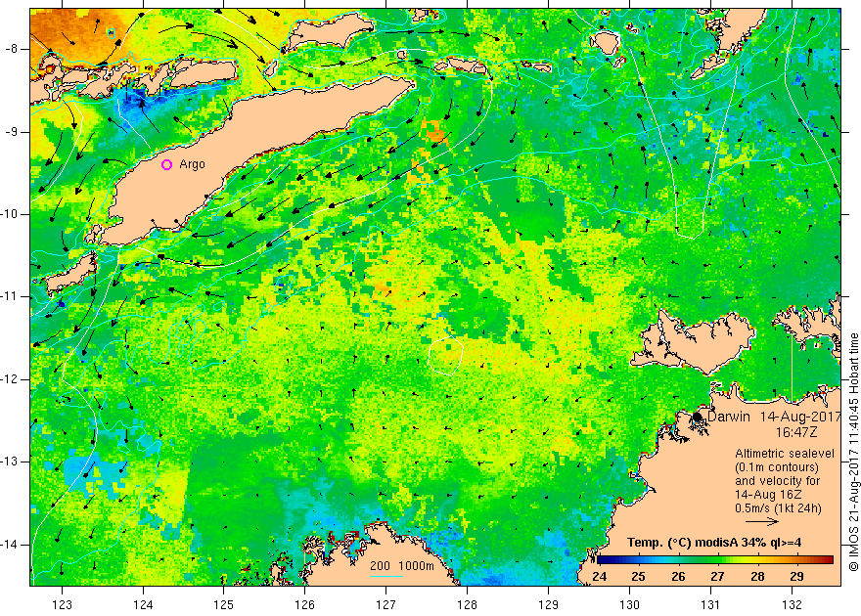
Task: Click the 28 value on temperature scale
Action: tap(757, 577)
